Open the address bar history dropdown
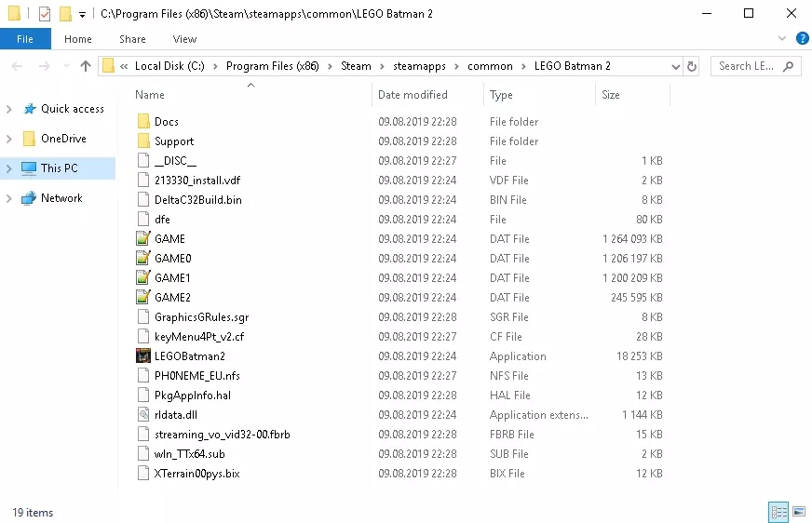The image size is (812, 523). [675, 66]
